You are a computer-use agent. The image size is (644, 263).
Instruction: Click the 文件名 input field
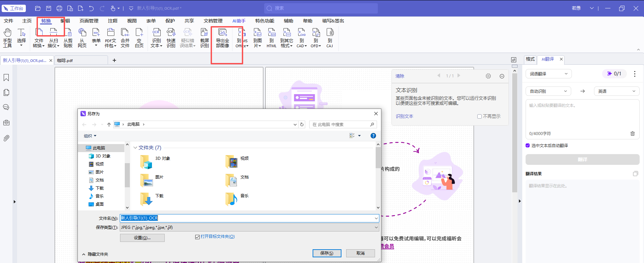pyautogui.click(x=250, y=218)
